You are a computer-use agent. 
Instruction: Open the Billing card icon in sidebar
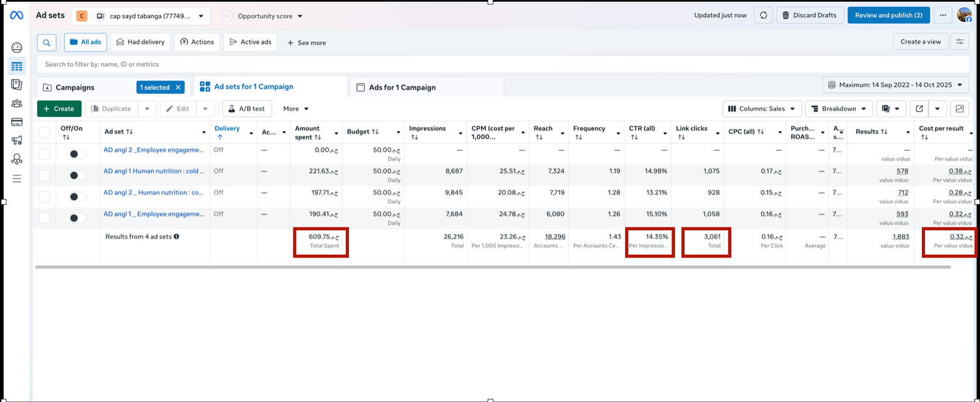point(16,122)
